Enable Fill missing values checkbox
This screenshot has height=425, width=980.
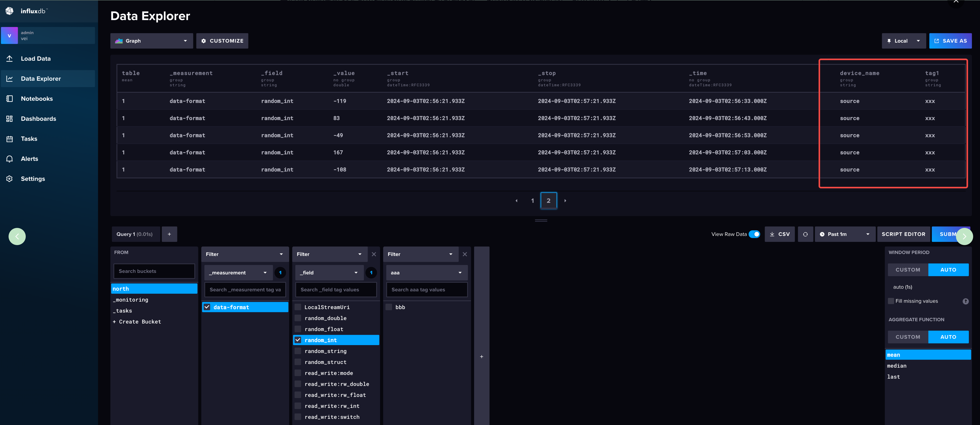coord(891,301)
